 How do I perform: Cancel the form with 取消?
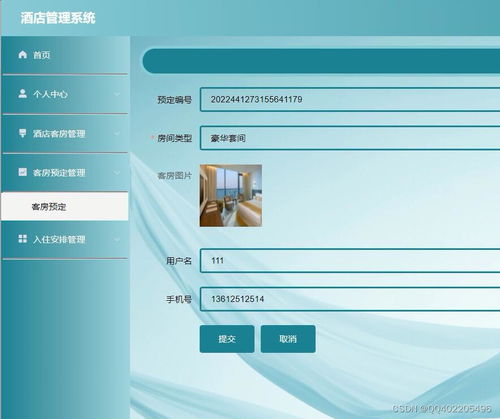tap(288, 339)
